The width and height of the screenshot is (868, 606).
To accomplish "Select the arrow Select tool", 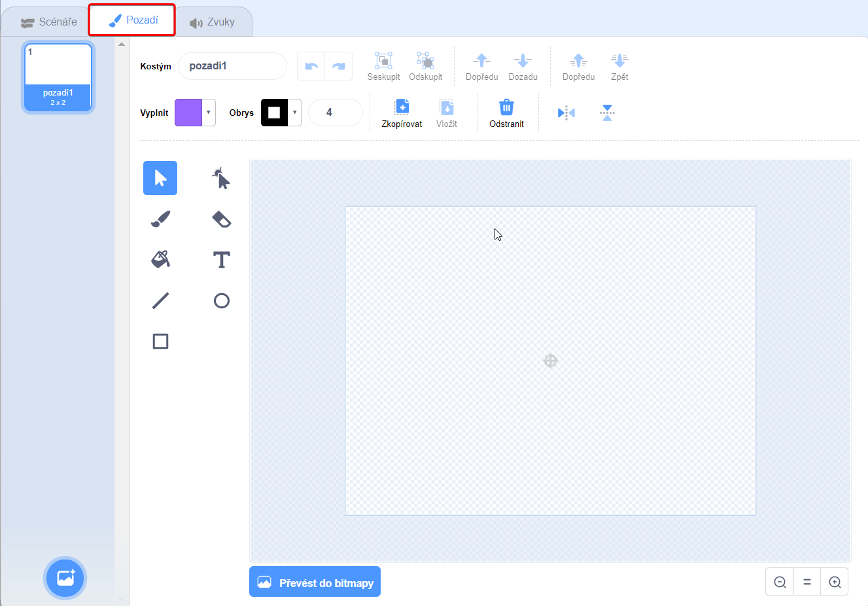I will pos(160,178).
